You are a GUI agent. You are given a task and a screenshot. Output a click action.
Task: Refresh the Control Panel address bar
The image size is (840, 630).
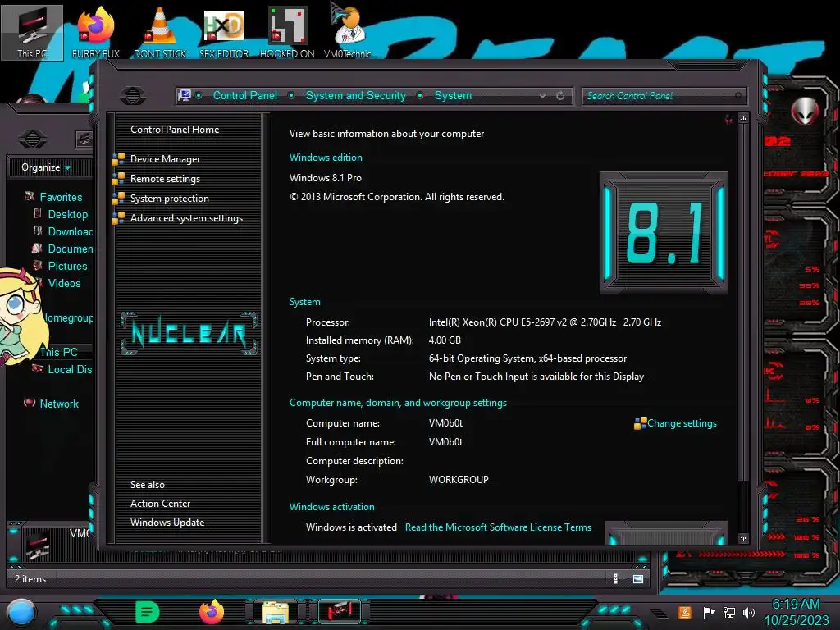point(560,96)
